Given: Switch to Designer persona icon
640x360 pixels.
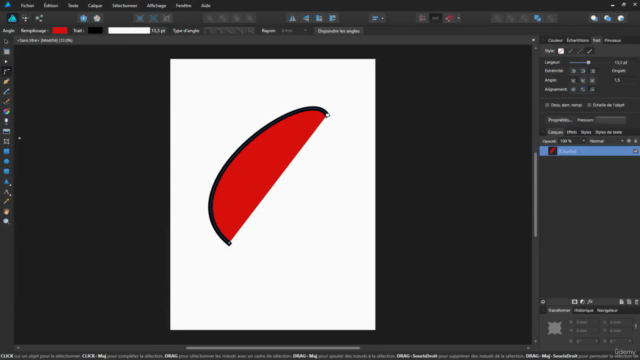Looking at the screenshot, I should [x=12, y=18].
